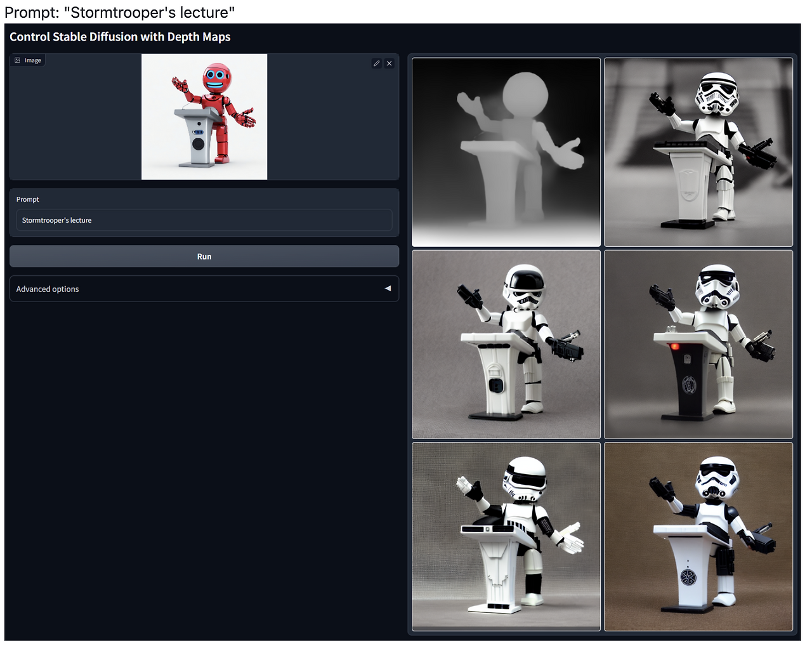Open the grayscale depth map result
This screenshot has width=812, height=646.
506,152
